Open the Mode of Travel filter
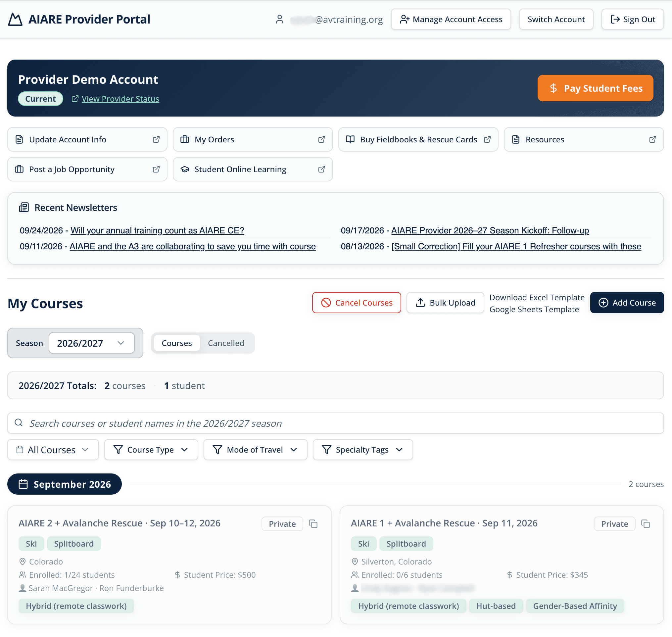This screenshot has height=637, width=672. 255,450
